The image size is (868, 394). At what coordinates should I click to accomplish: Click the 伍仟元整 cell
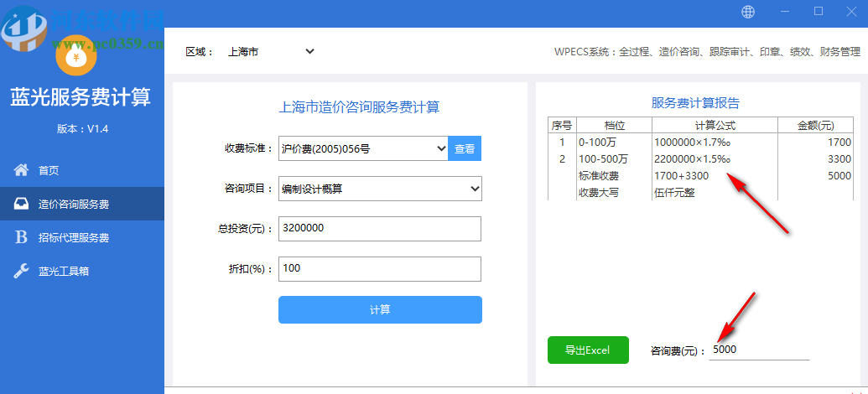coord(715,193)
